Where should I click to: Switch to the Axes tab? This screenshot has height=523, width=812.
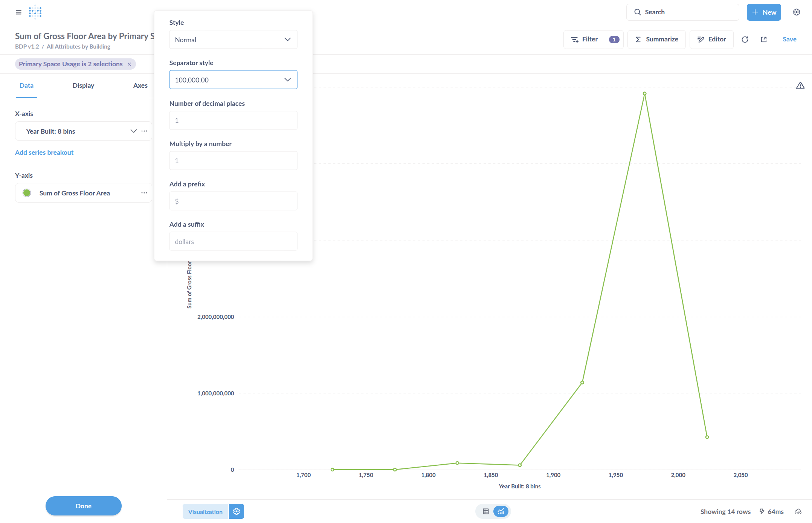point(140,85)
